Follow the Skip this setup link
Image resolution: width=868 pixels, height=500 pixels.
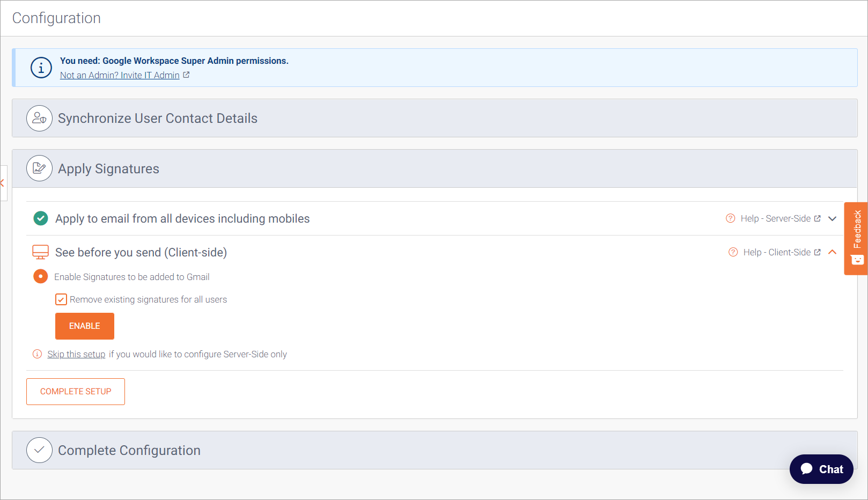point(76,354)
